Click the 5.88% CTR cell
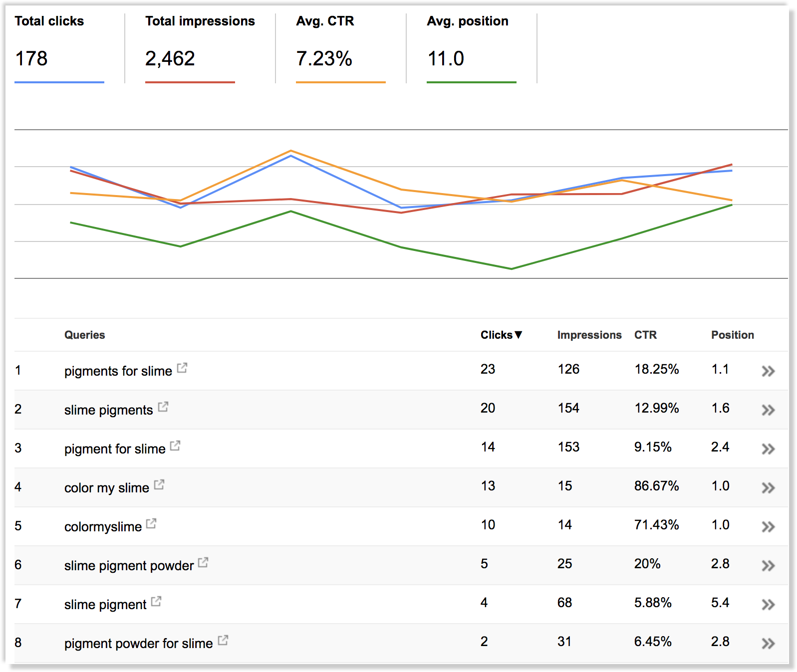 click(653, 603)
